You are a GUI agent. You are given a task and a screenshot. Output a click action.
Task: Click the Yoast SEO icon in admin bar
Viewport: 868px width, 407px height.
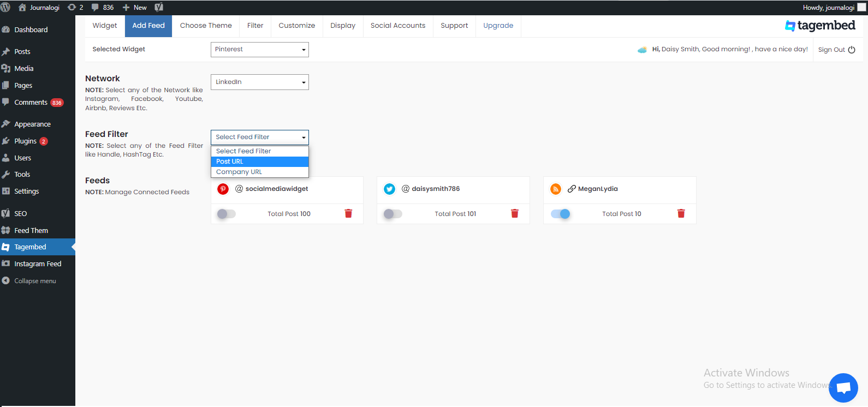click(x=159, y=8)
